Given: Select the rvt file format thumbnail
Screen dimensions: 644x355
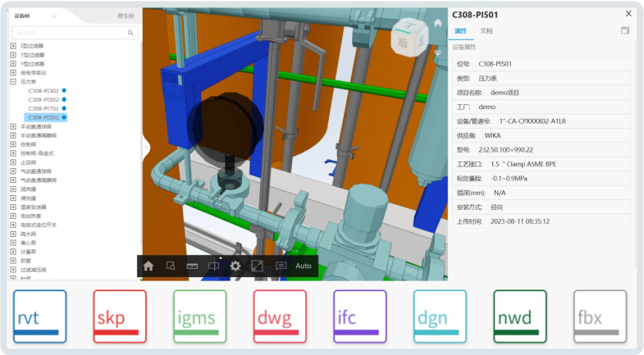Looking at the screenshot, I should [40, 316].
